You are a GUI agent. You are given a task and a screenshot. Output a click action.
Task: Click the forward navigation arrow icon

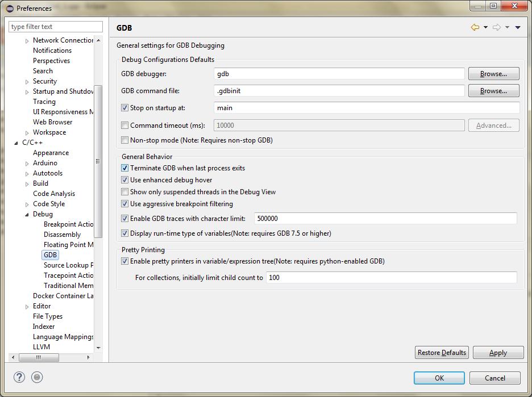[x=497, y=27]
